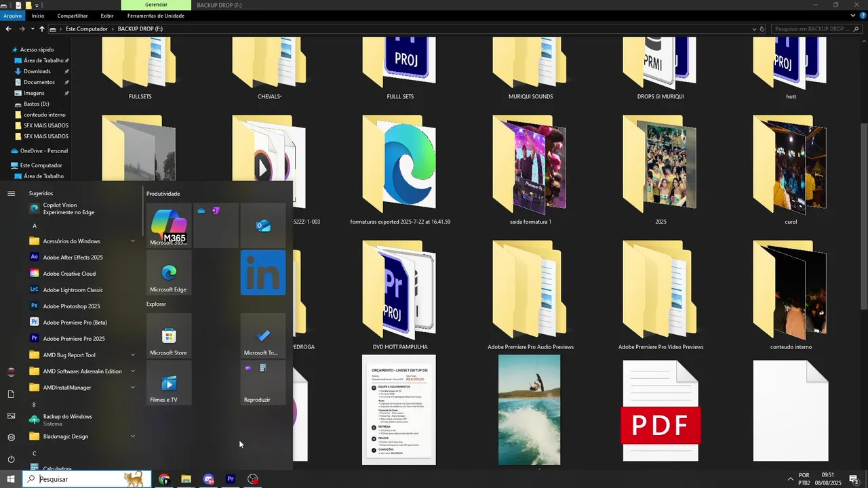The image size is (868, 488).
Task: Open the Exibir ribbon tab
Action: tap(107, 16)
